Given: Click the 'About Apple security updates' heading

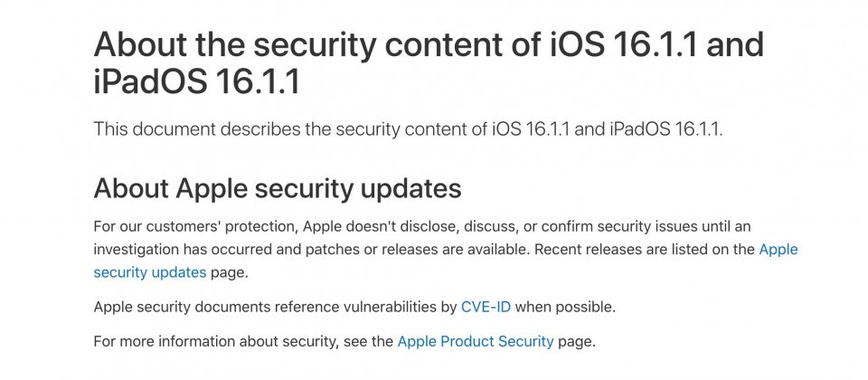Looking at the screenshot, I should point(278,189).
